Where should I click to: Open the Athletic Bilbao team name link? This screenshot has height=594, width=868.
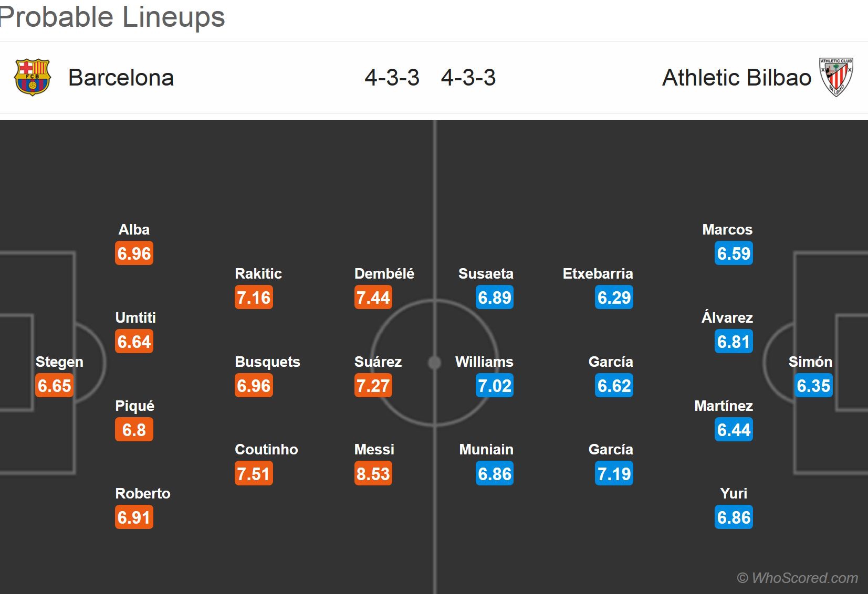(x=736, y=78)
